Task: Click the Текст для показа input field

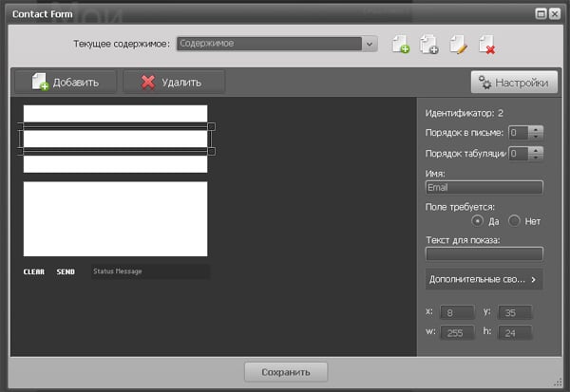Action: tap(484, 253)
